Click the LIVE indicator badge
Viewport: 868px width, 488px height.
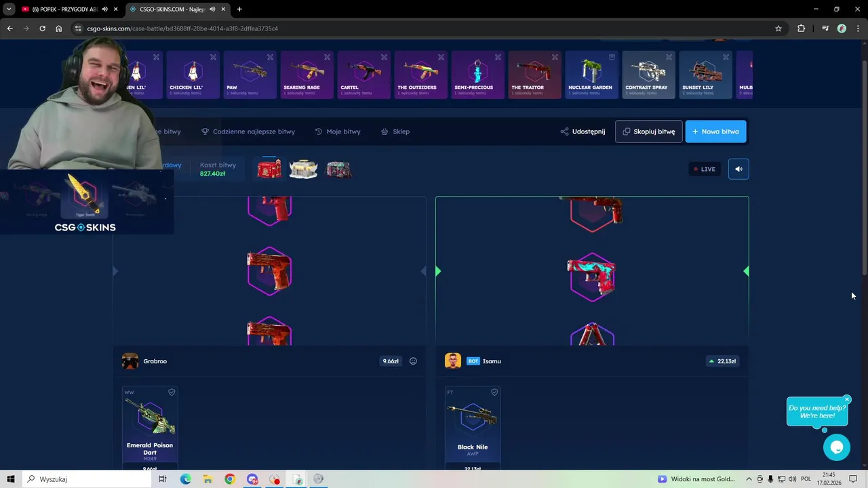(x=704, y=169)
